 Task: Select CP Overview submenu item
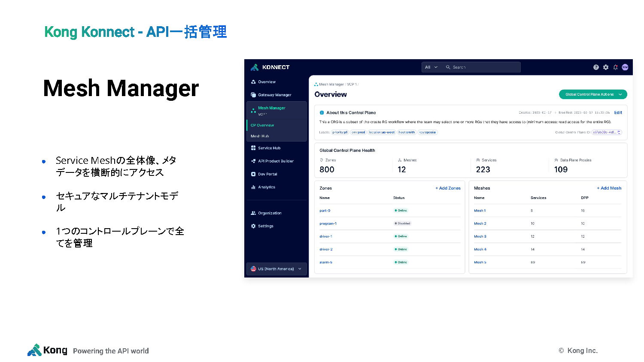(262, 125)
